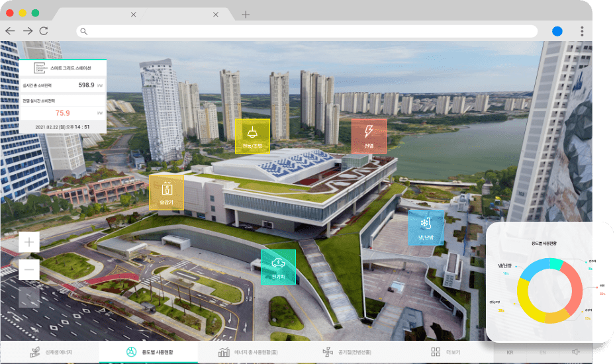
Task: Zoom in with the plus map button
Action: tap(29, 242)
